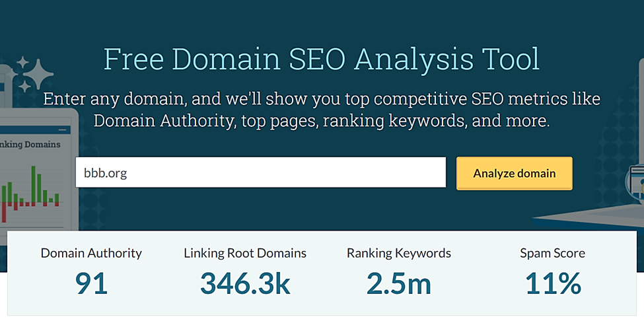
Task: Click the Linking Root Domains label
Action: 245,253
